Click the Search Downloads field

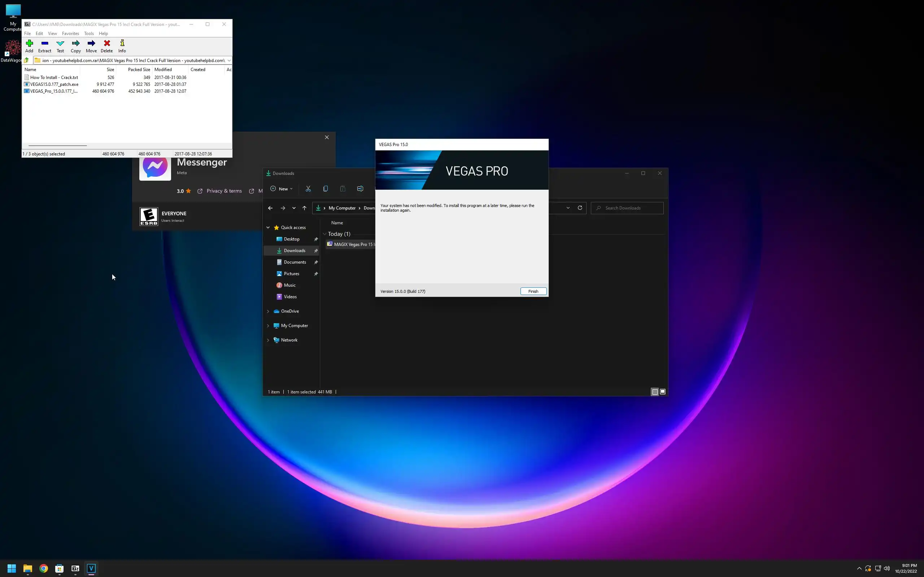[x=630, y=208]
